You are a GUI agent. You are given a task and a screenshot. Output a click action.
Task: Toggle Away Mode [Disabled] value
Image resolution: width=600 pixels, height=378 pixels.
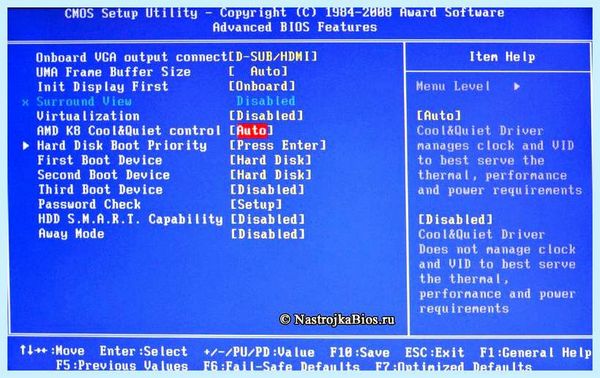pyautogui.click(x=268, y=234)
